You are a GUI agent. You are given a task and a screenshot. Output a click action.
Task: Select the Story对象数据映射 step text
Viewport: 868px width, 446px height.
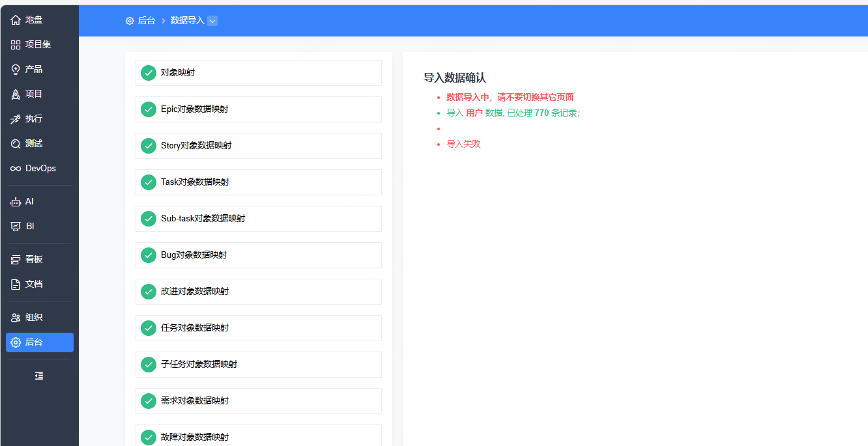pos(196,146)
